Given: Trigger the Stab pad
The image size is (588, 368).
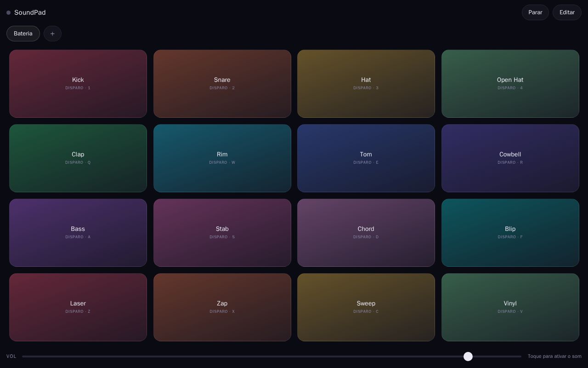Looking at the screenshot, I should click(x=222, y=233).
